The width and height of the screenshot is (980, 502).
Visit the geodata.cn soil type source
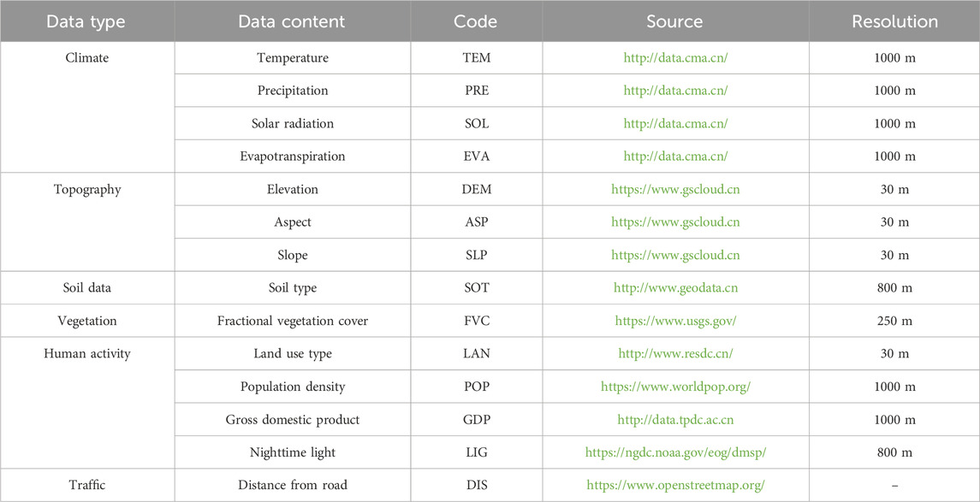[675, 288]
